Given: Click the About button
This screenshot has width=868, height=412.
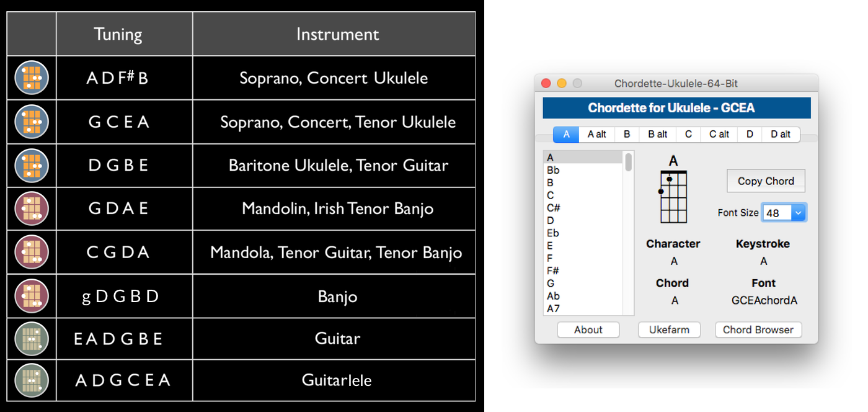Looking at the screenshot, I should [588, 330].
